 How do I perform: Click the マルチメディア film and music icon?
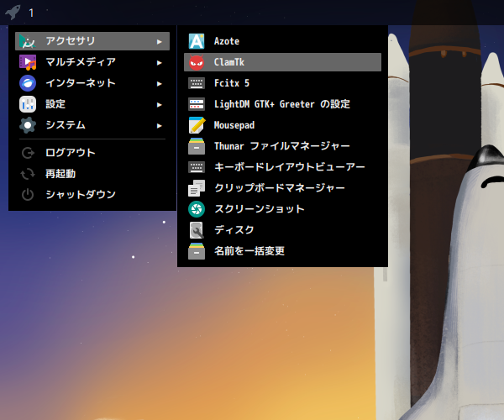pyautogui.click(x=28, y=62)
